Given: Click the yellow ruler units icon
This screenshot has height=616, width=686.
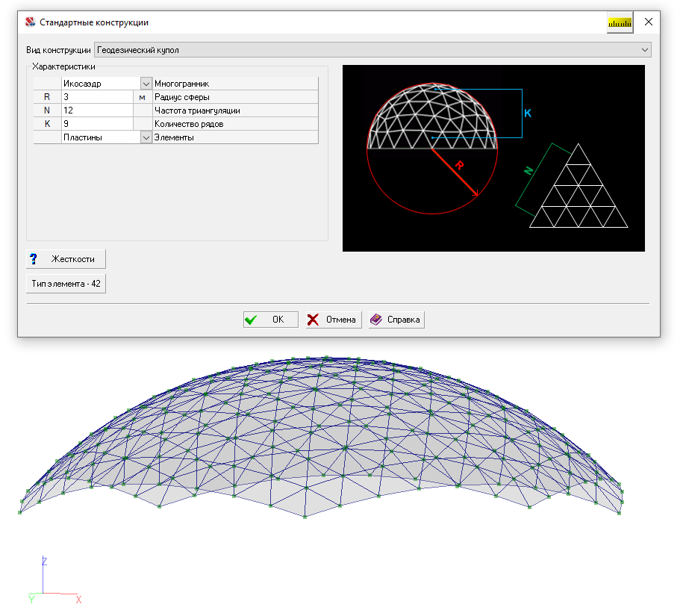Looking at the screenshot, I should (x=620, y=22).
